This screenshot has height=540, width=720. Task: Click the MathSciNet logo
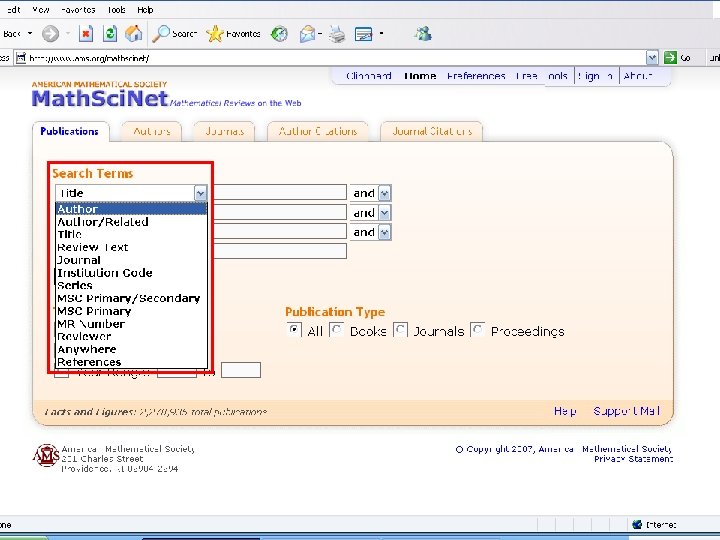coord(100,98)
